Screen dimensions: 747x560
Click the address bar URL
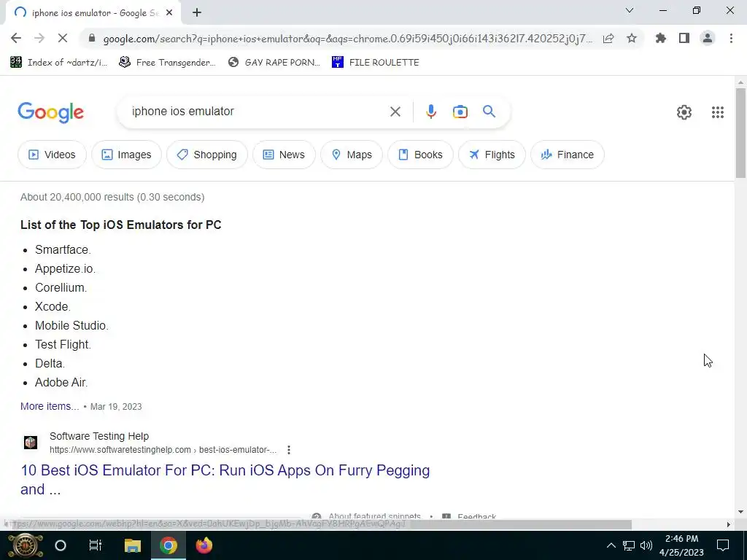(x=348, y=39)
